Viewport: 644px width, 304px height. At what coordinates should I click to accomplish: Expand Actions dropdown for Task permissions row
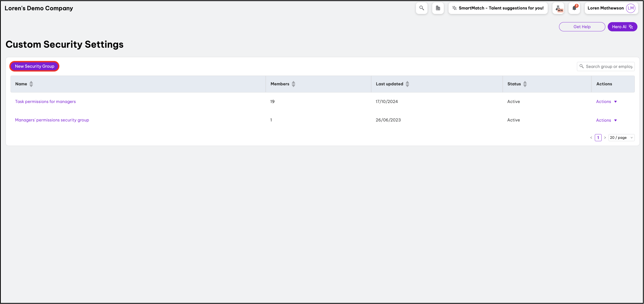[606, 102]
